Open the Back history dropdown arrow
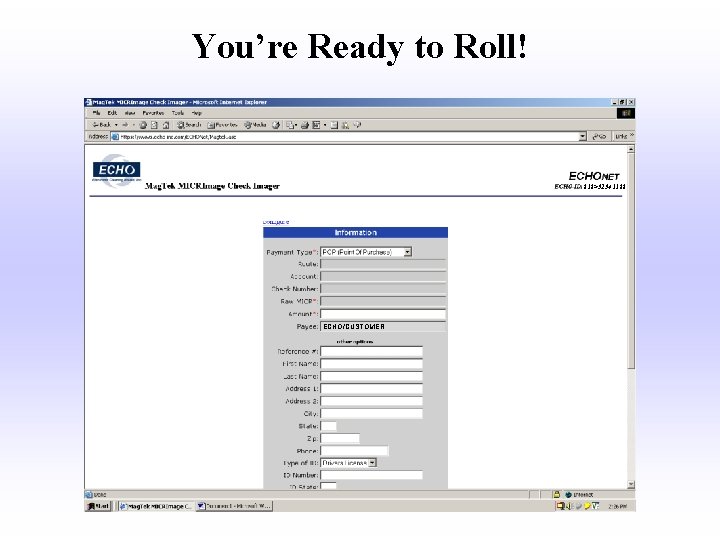Screen dimensions: 720x540 [x=116, y=125]
